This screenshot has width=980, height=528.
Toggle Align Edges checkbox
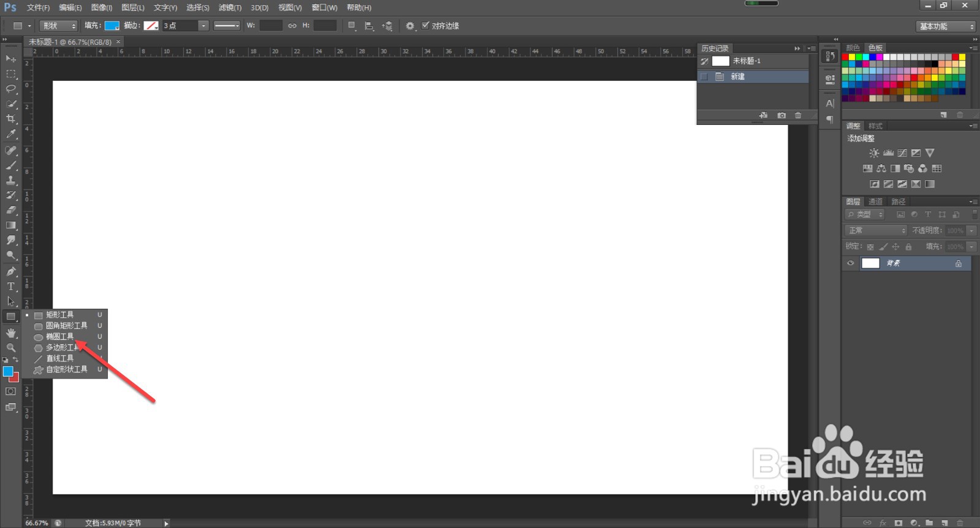click(x=426, y=26)
